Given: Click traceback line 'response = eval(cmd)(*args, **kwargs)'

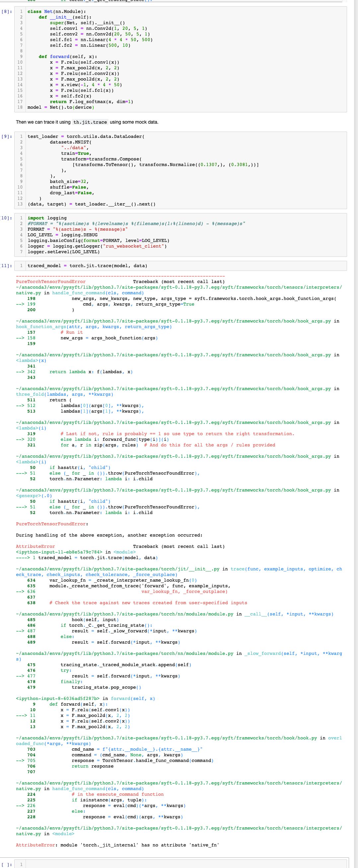Looking at the screenshot, I should click(x=134, y=805).
